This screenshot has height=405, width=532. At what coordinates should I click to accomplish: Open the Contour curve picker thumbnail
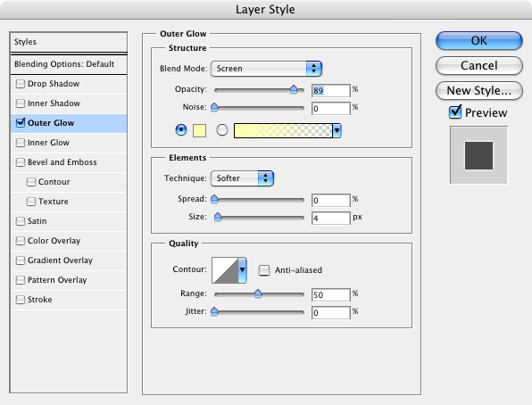[x=225, y=270]
